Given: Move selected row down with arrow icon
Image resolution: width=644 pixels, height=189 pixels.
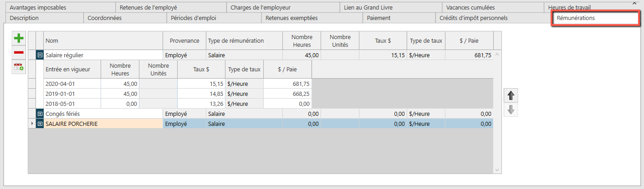Looking at the screenshot, I should (511, 110).
